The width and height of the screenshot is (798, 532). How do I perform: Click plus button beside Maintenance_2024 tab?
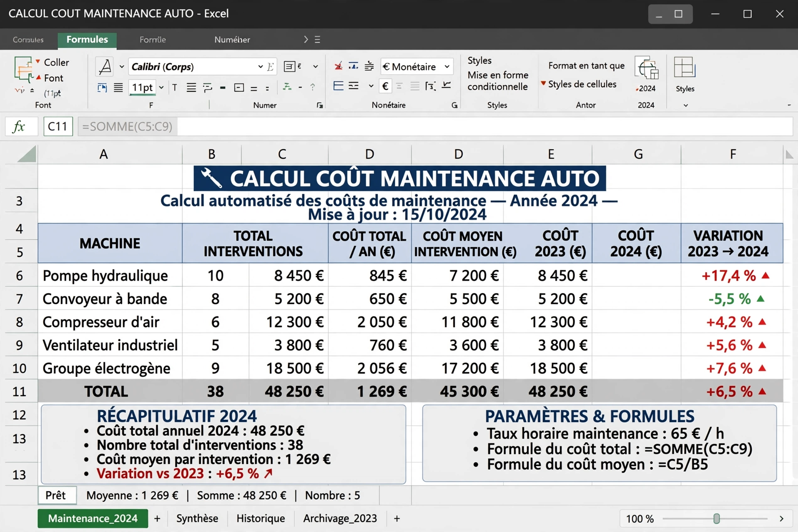point(157,518)
